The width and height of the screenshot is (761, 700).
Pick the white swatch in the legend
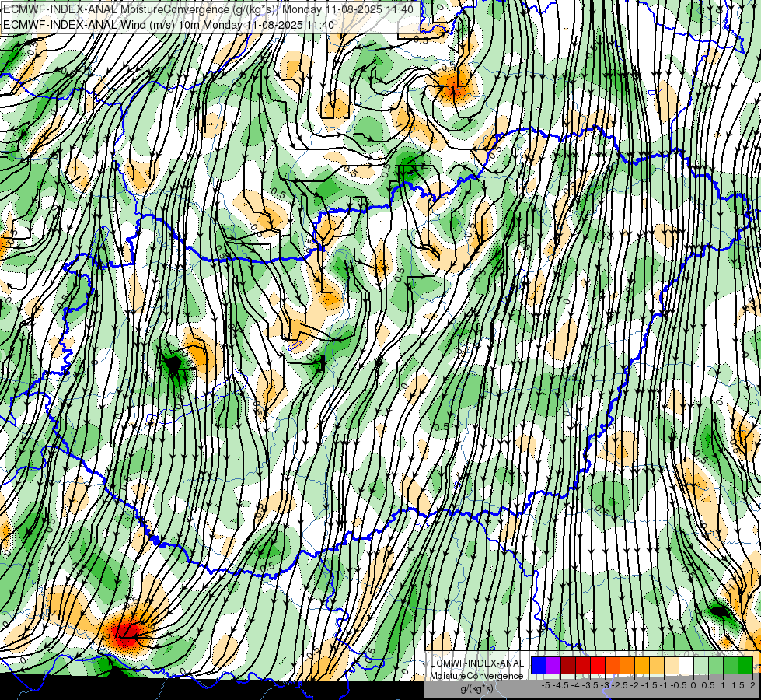click(x=686, y=665)
